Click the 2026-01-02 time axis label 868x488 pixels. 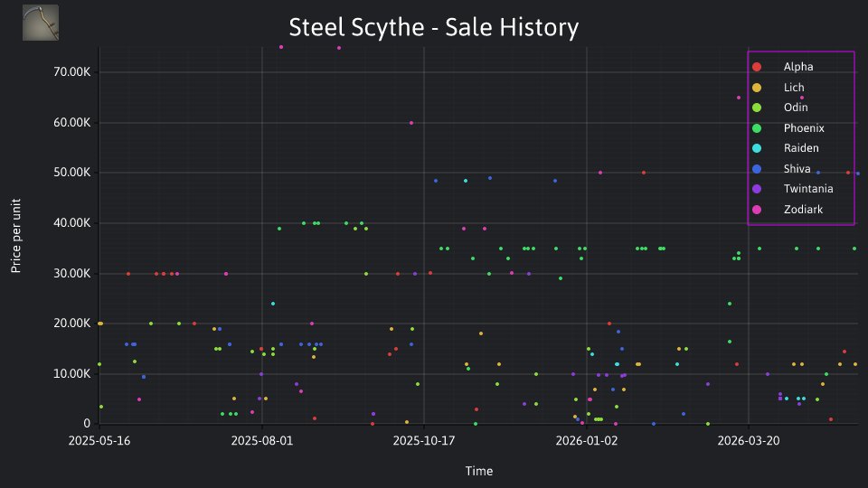586,441
